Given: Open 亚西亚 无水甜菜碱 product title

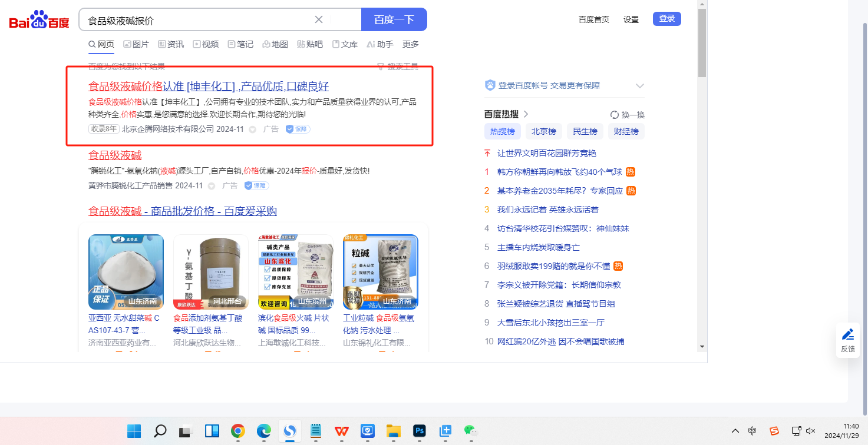Looking at the screenshot, I should 124,324.
